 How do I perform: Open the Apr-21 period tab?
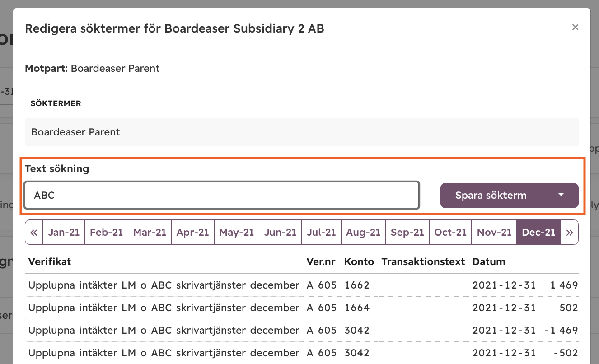pos(192,232)
